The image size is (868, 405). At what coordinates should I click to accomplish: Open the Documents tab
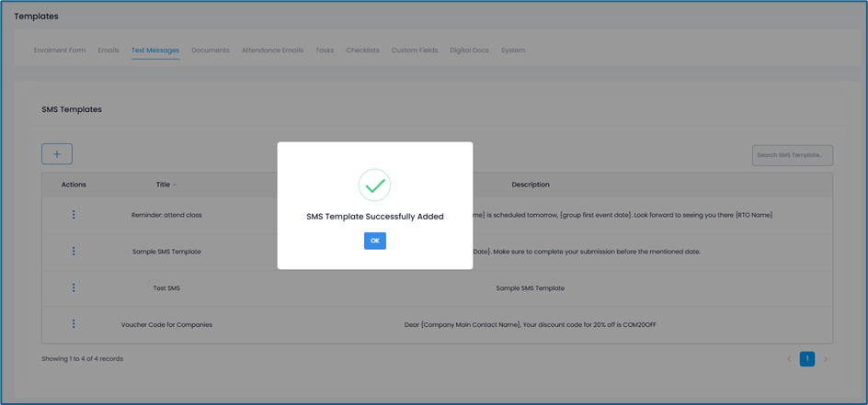[211, 51]
